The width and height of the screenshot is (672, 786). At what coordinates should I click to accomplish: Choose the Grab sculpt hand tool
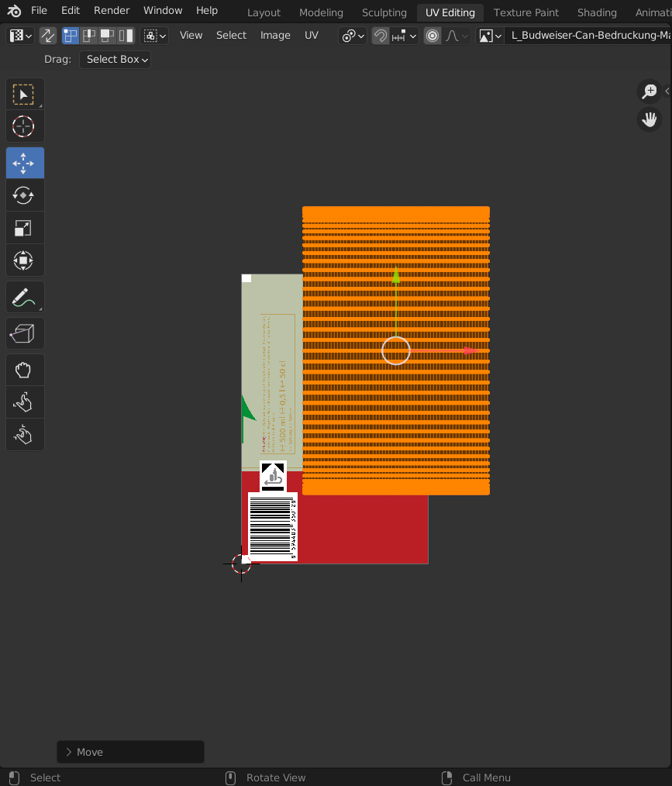(24, 371)
